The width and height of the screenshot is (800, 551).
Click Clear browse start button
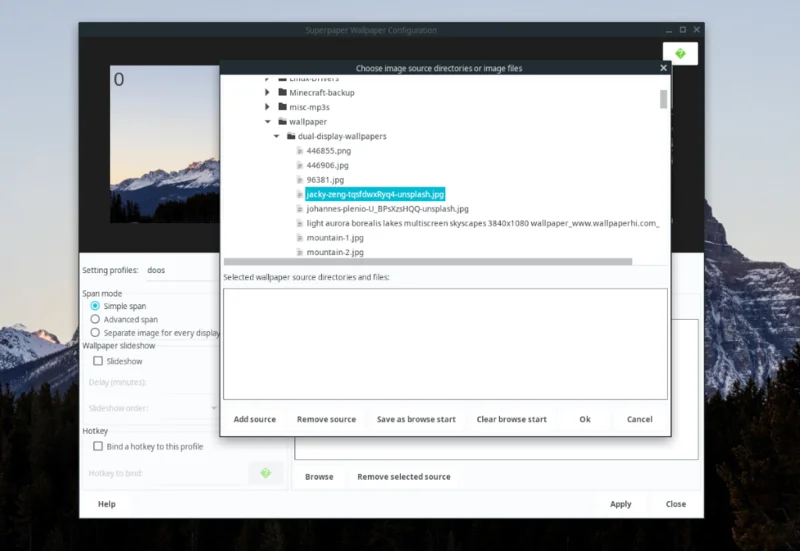[x=511, y=419]
